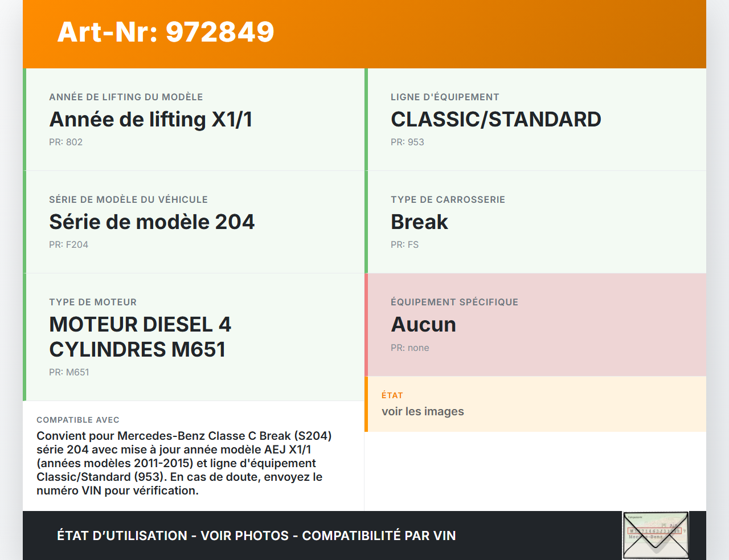Viewport: 729px width, 560px height.
Task: Click the 'voir les images' state text
Action: tap(423, 411)
